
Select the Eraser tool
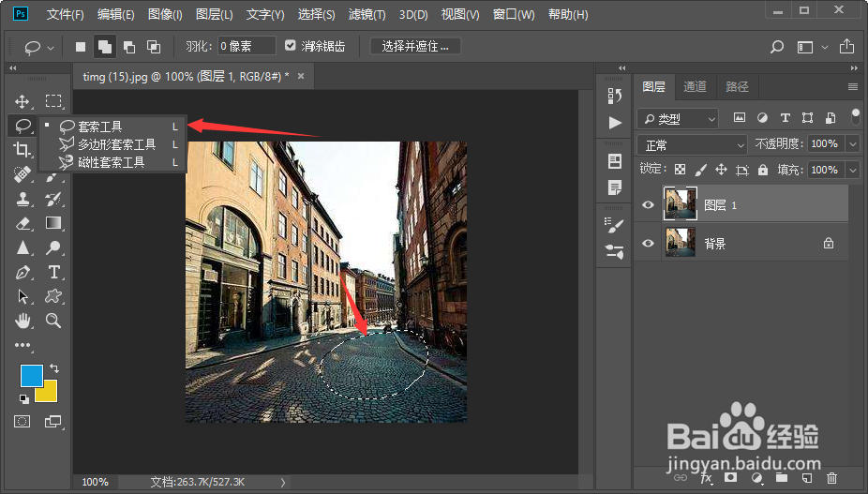pos(22,223)
